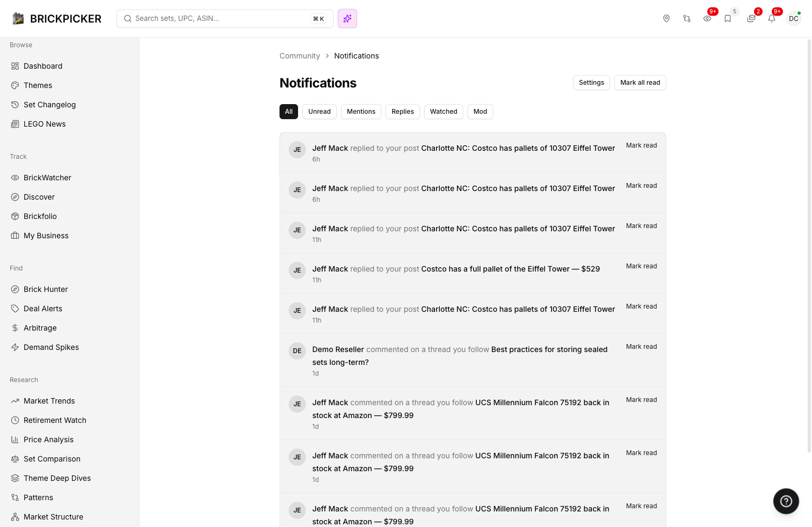Viewport: 812px width, 527px height.
Task: Mark read the first 6h Jeff Mack reply
Action: (641, 145)
